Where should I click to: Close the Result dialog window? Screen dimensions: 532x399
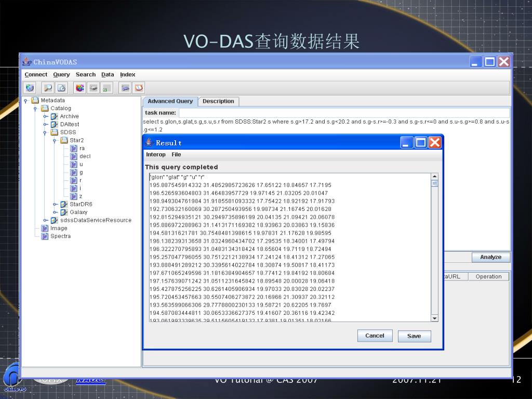coord(435,142)
